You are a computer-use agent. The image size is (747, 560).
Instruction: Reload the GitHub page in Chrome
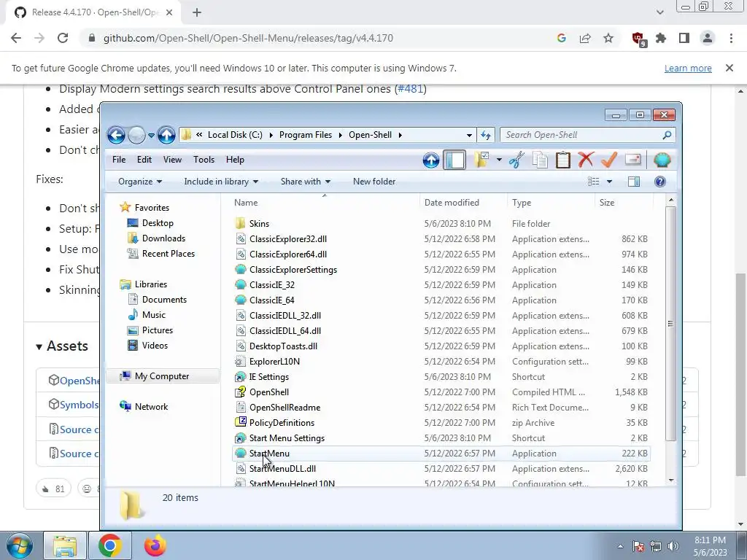63,38
